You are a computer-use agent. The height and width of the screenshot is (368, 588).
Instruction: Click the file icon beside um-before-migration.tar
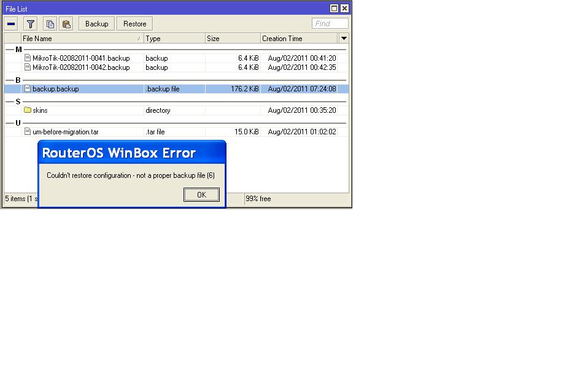(x=28, y=131)
